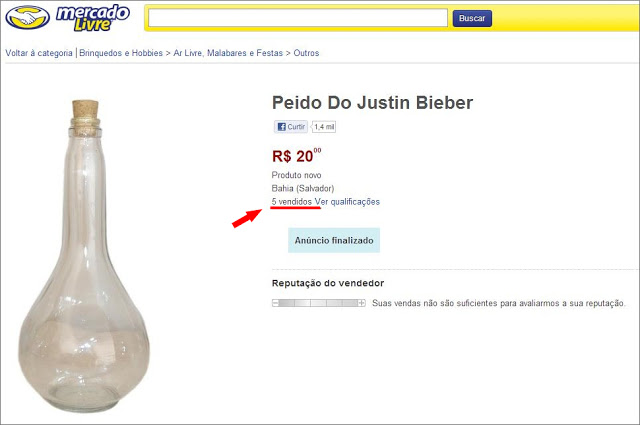Click the R$ 20 price text
640x425 pixels.
pos(297,156)
